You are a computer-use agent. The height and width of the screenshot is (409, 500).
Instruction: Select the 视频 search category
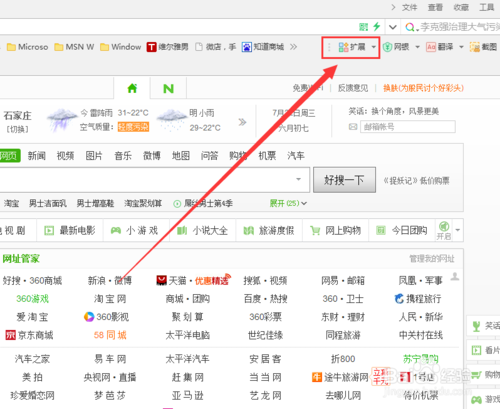click(x=65, y=156)
